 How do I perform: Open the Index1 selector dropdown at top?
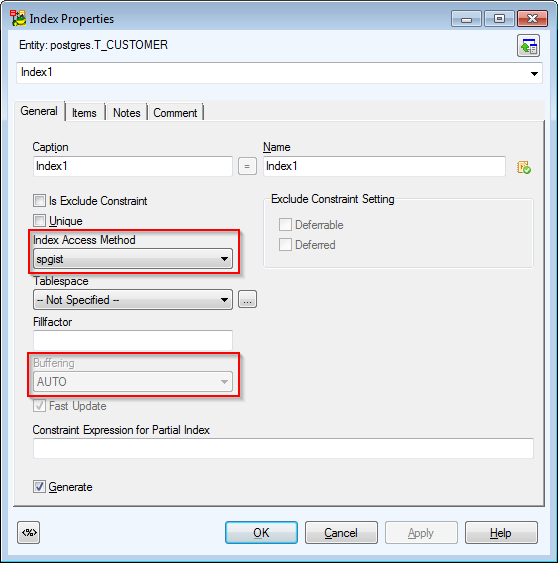pos(279,73)
